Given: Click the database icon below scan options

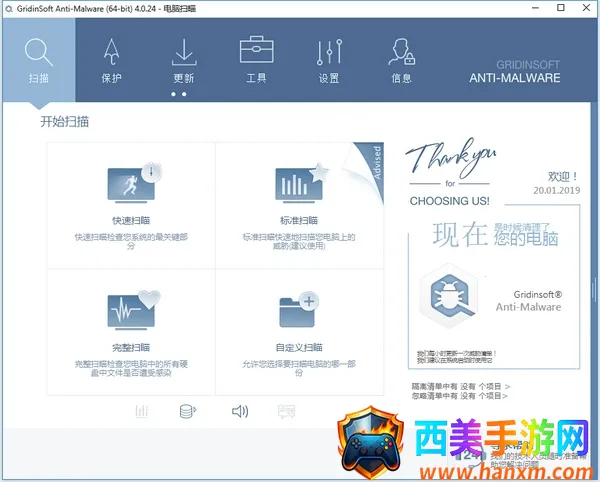Looking at the screenshot, I should pos(186,411).
